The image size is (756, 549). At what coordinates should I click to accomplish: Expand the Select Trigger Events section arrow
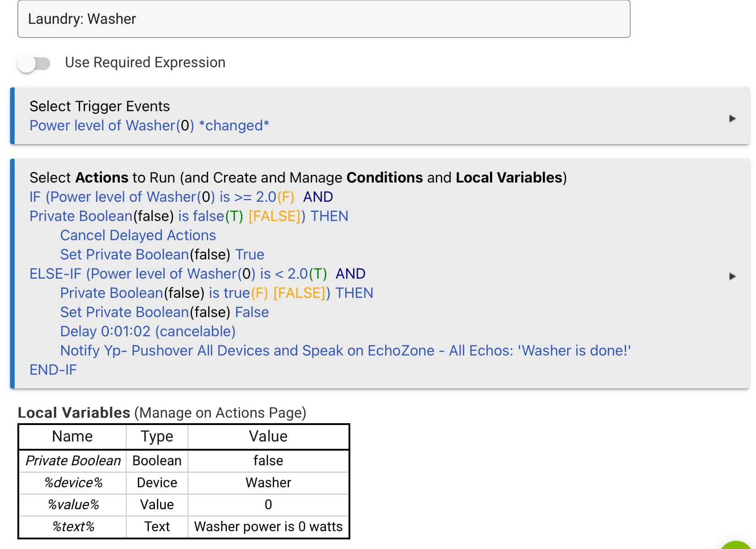click(x=732, y=118)
